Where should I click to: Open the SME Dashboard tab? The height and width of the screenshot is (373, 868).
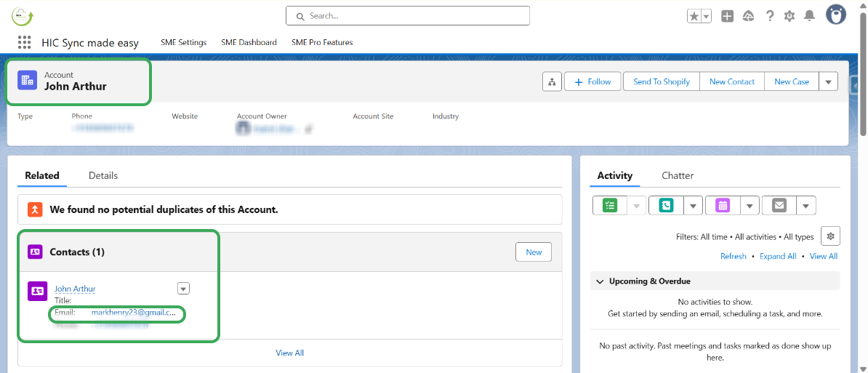tap(249, 42)
